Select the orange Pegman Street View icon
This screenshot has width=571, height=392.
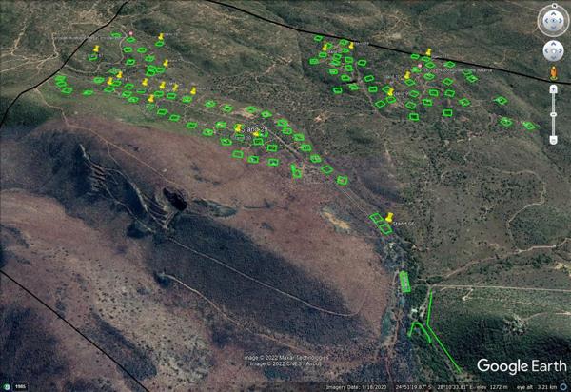[x=553, y=72]
